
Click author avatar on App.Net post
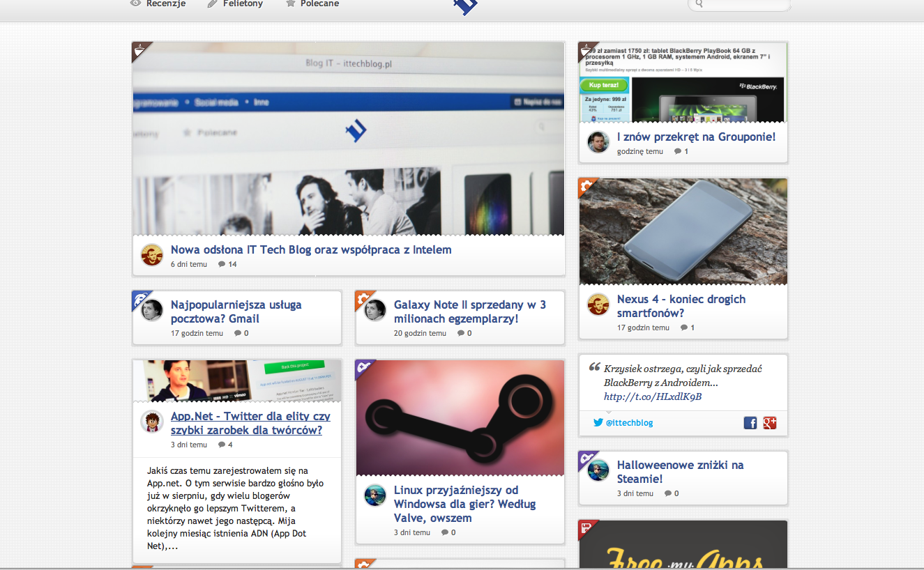point(152,422)
